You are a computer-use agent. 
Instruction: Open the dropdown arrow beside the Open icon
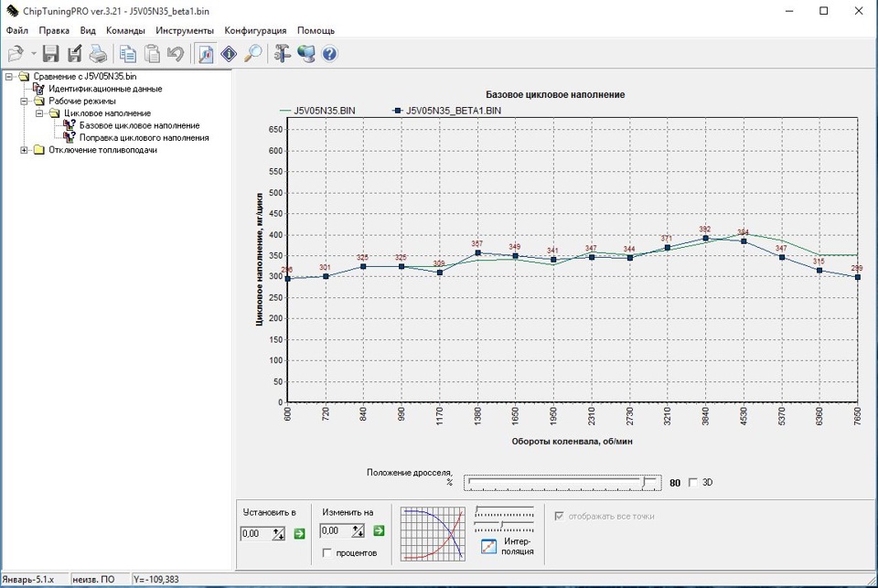(33, 55)
